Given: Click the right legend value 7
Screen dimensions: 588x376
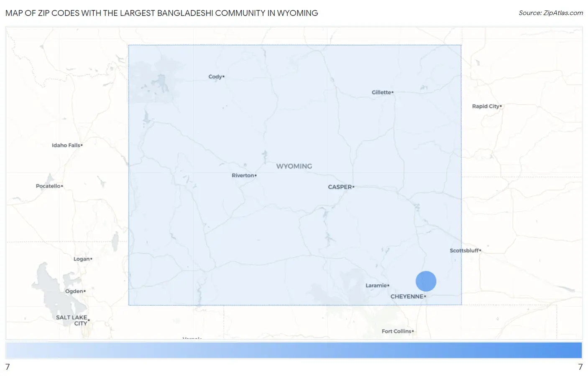Looking at the screenshot, I should point(580,367).
